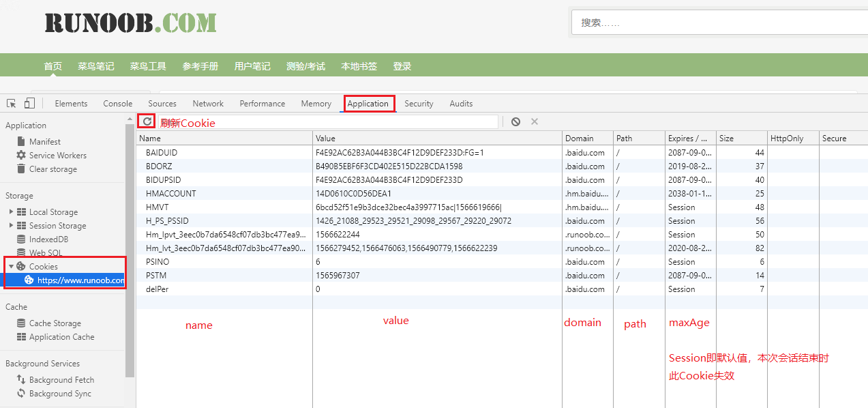Click the Manifest file icon

pos(21,141)
